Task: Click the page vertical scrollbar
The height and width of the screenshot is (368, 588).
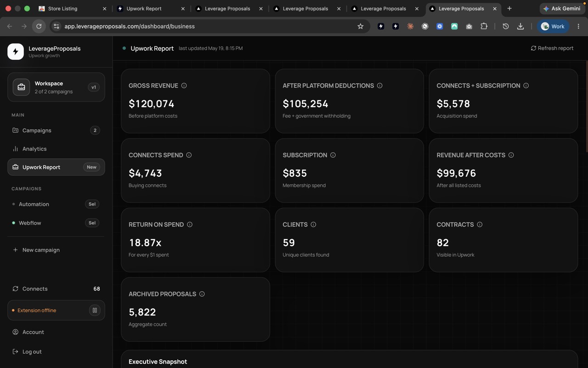Action: click(x=587, y=106)
